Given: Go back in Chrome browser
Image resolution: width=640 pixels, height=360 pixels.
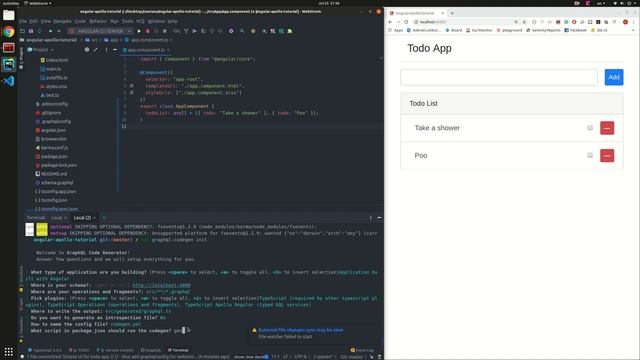Looking at the screenshot, I should (x=390, y=22).
